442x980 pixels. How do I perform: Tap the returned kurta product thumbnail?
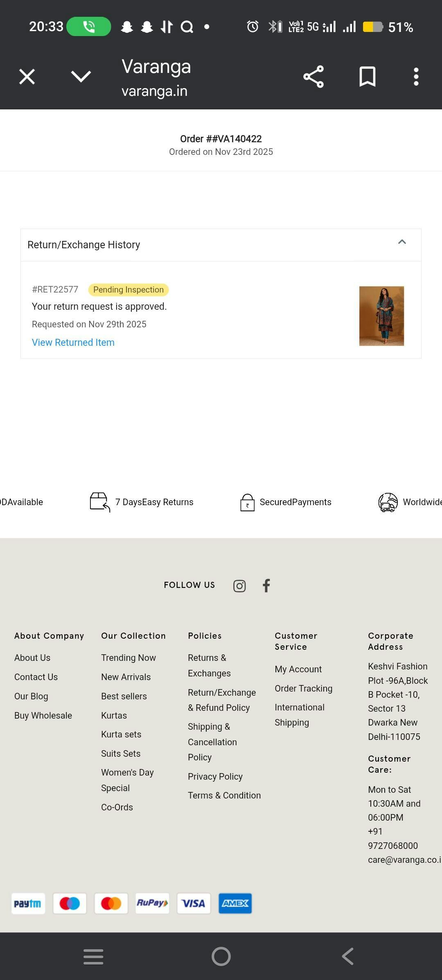[381, 316]
